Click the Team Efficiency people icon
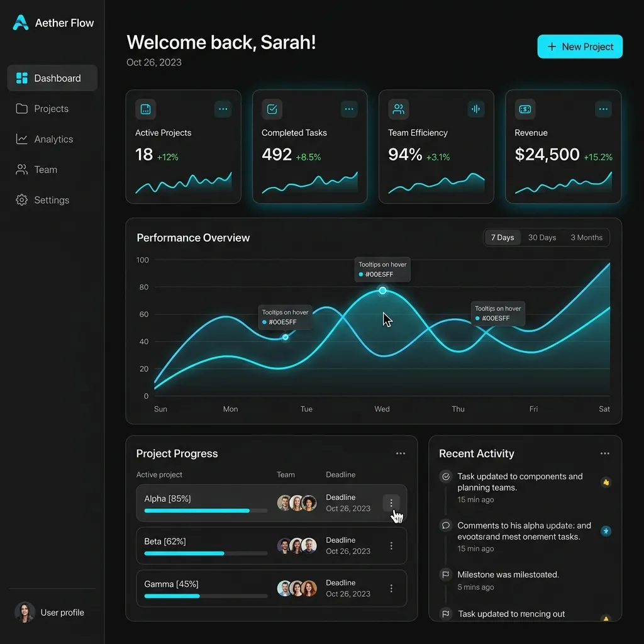The width and height of the screenshot is (644, 644). pos(398,109)
